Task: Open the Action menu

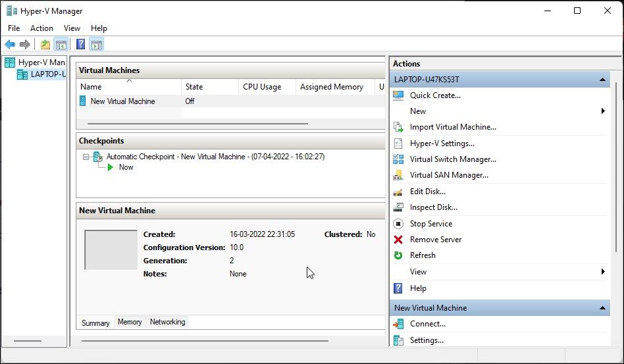Action: click(41, 28)
